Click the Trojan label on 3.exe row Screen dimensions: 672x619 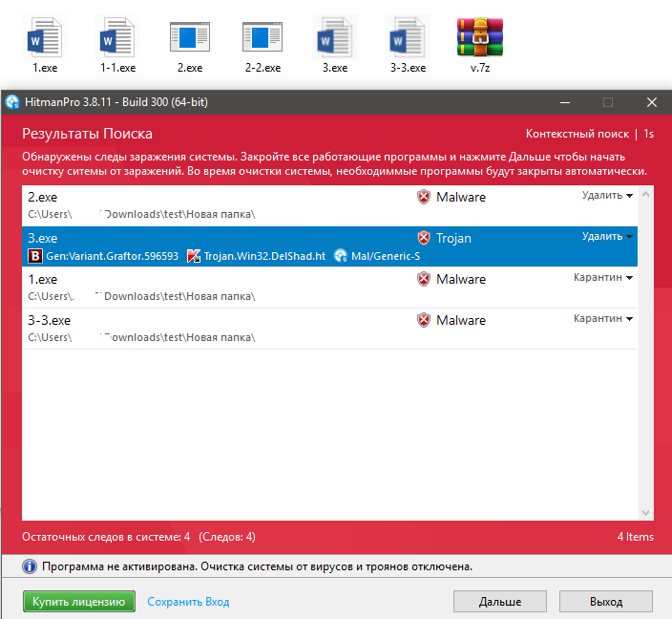453,238
